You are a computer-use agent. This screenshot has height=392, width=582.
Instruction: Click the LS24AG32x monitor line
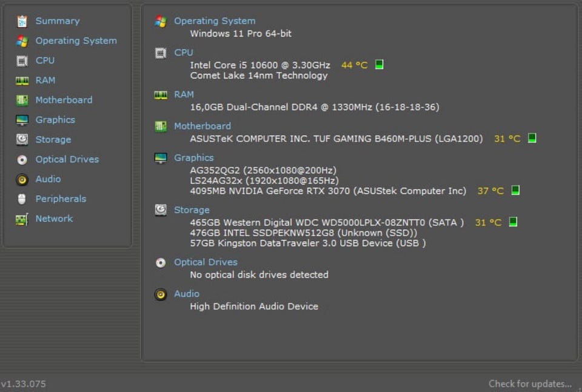264,181
